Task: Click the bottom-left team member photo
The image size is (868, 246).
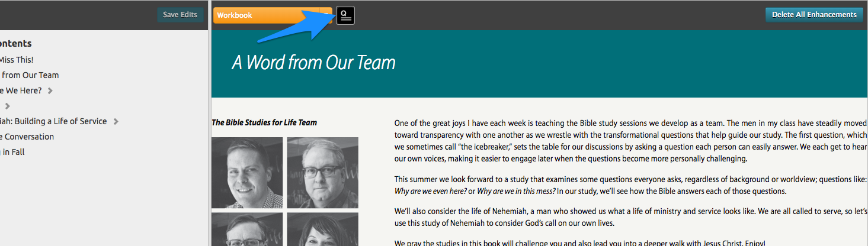Action: (246, 229)
